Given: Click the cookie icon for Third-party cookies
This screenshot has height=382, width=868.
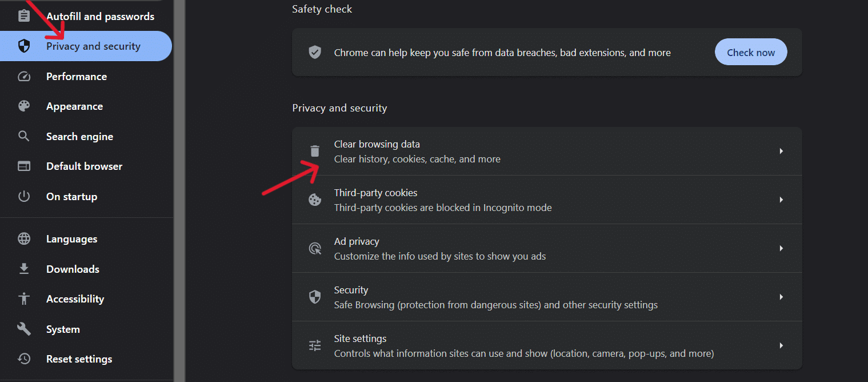Looking at the screenshot, I should coord(315,200).
